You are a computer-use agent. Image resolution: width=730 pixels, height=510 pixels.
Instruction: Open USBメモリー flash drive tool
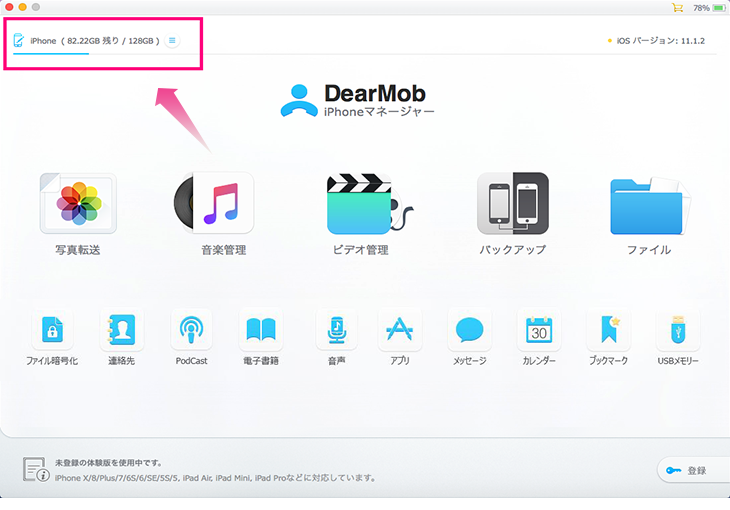tap(678, 329)
